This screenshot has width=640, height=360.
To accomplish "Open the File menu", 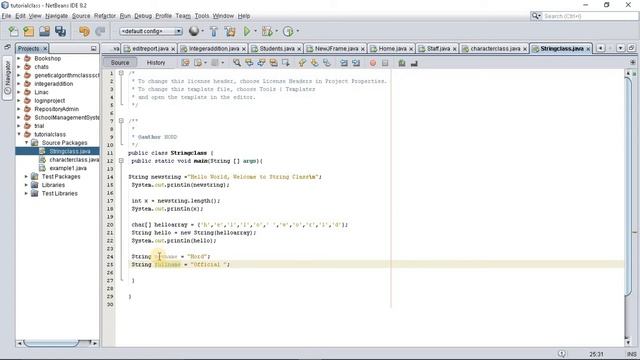I will (x=6, y=16).
